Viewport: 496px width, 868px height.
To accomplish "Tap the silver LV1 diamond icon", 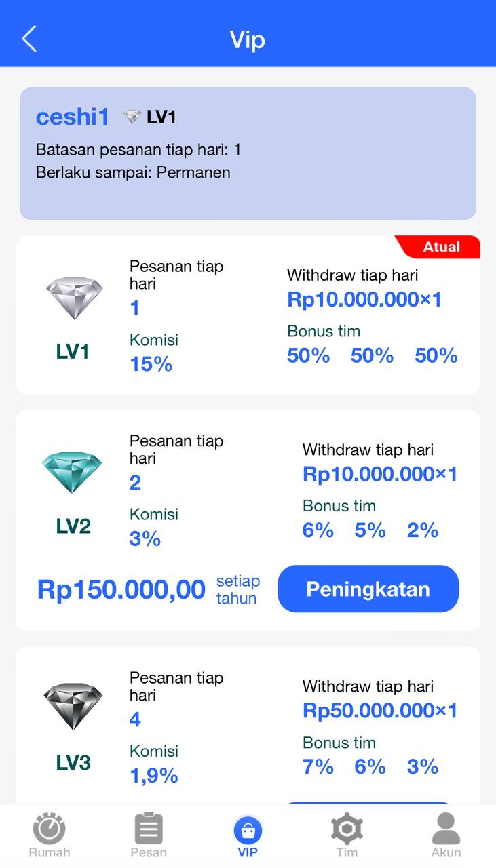I will pos(75,298).
